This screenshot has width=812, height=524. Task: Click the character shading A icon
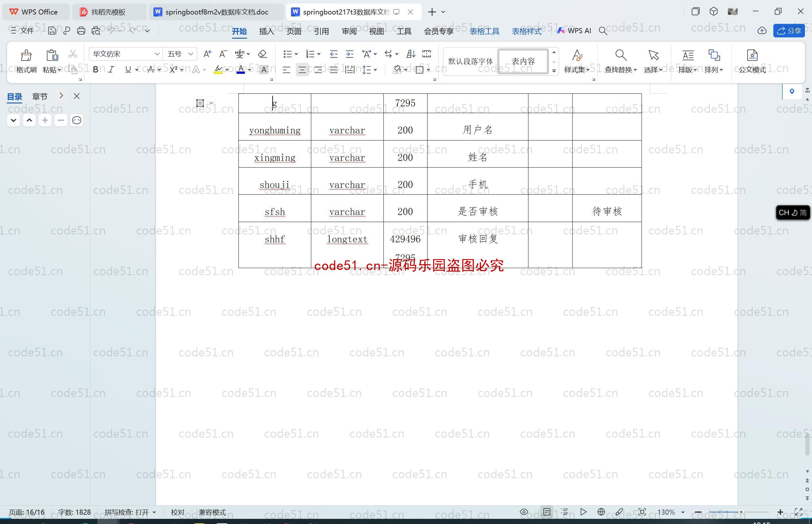click(264, 70)
